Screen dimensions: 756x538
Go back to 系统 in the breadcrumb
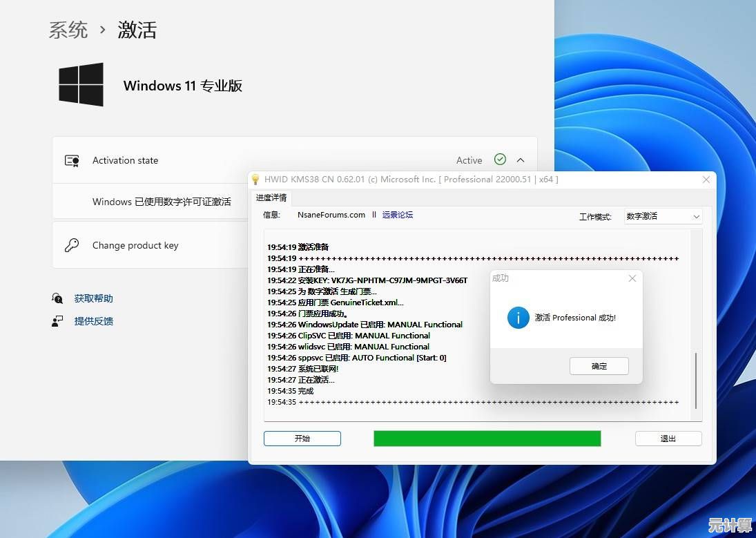(68, 30)
